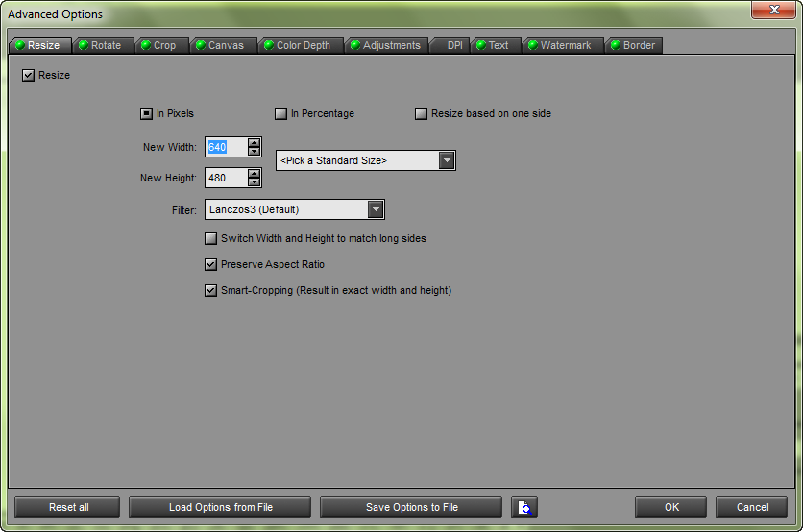
Task: Select the Watermark tab
Action: point(562,45)
